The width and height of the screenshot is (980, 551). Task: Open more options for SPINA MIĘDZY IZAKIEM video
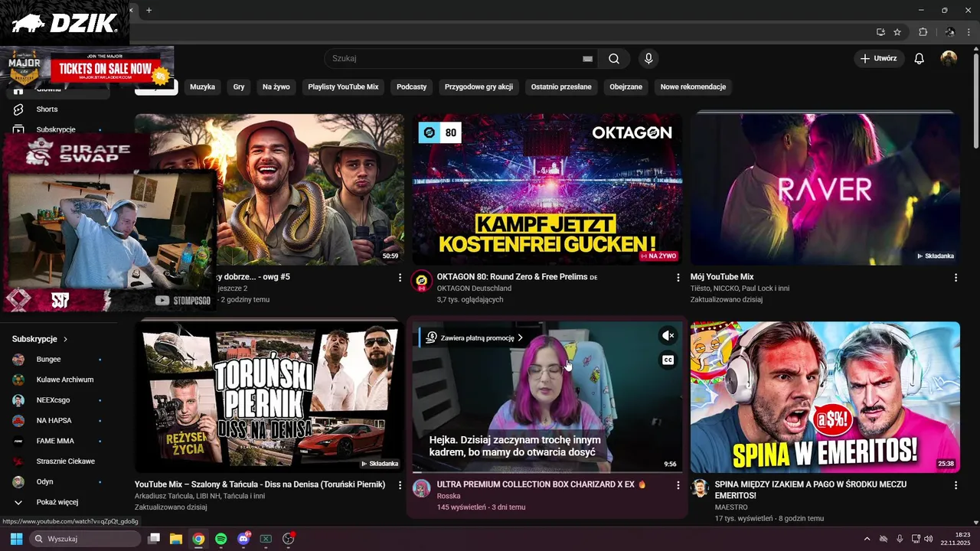955,485
